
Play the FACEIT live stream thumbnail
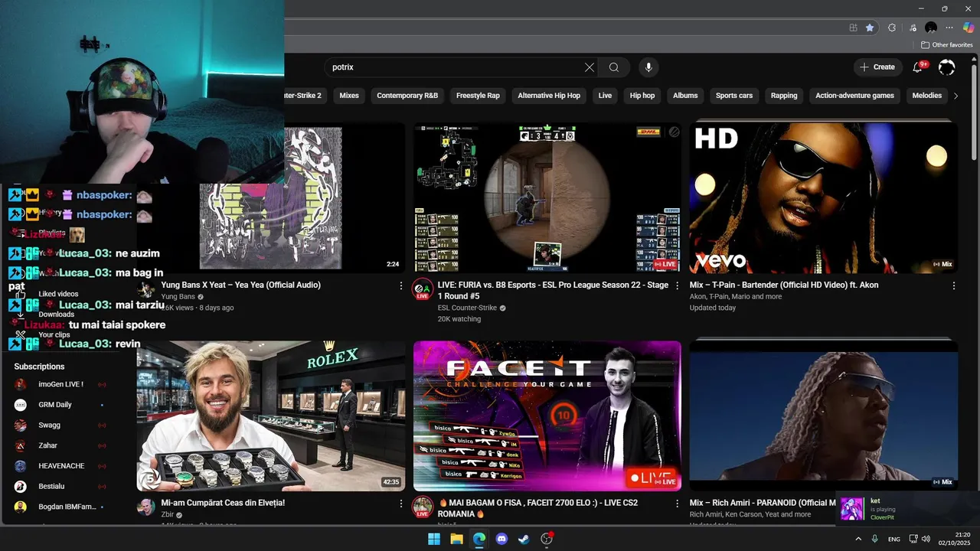coord(547,416)
